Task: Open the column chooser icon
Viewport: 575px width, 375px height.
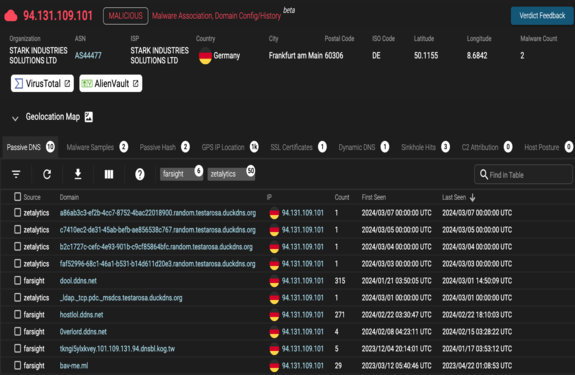Action: (x=109, y=174)
